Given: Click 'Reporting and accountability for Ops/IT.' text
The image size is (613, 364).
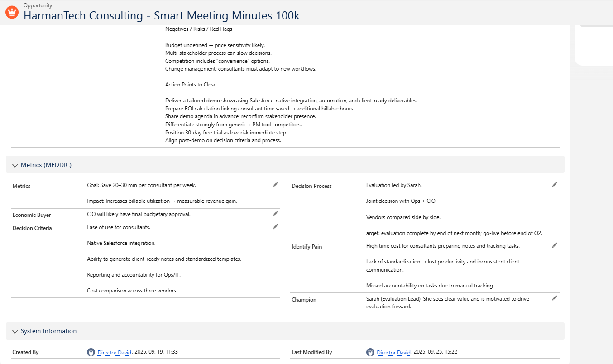Looking at the screenshot, I should tap(134, 275).
